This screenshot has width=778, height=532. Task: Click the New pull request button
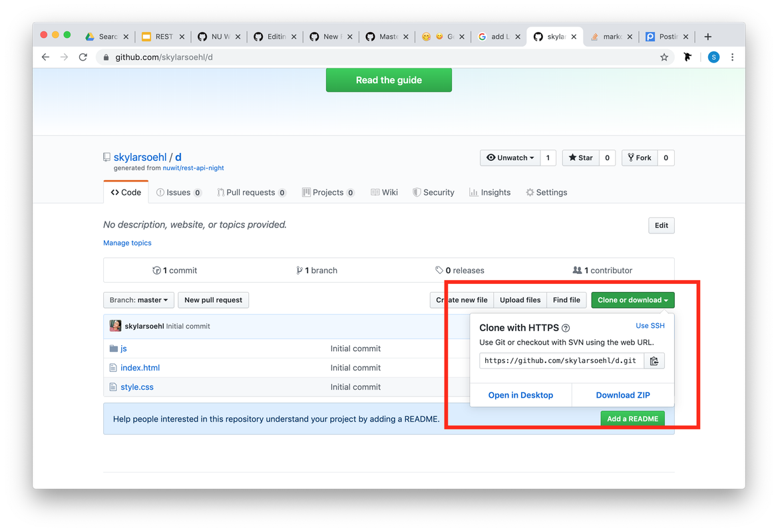tap(214, 300)
